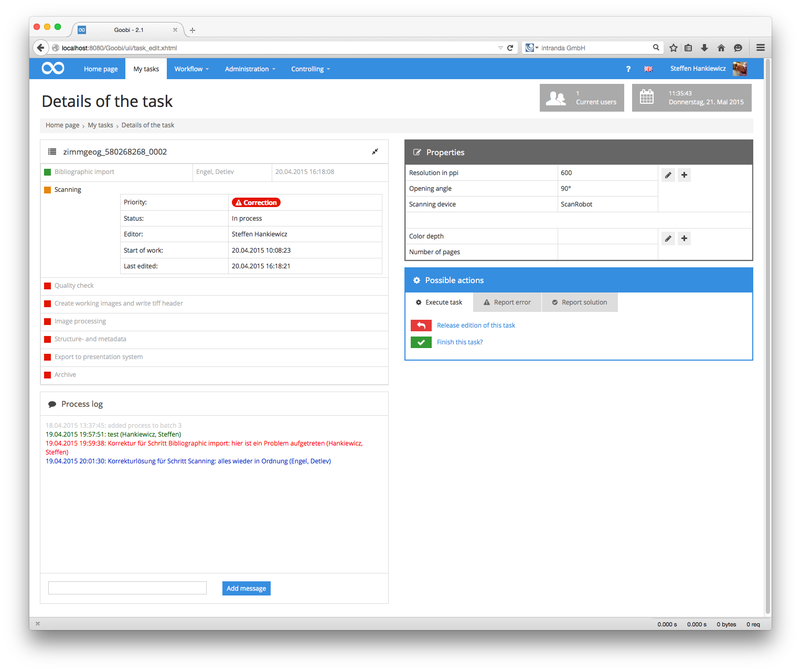The image size is (801, 672).
Task: Bookmark this page with the star icon
Action: (674, 48)
